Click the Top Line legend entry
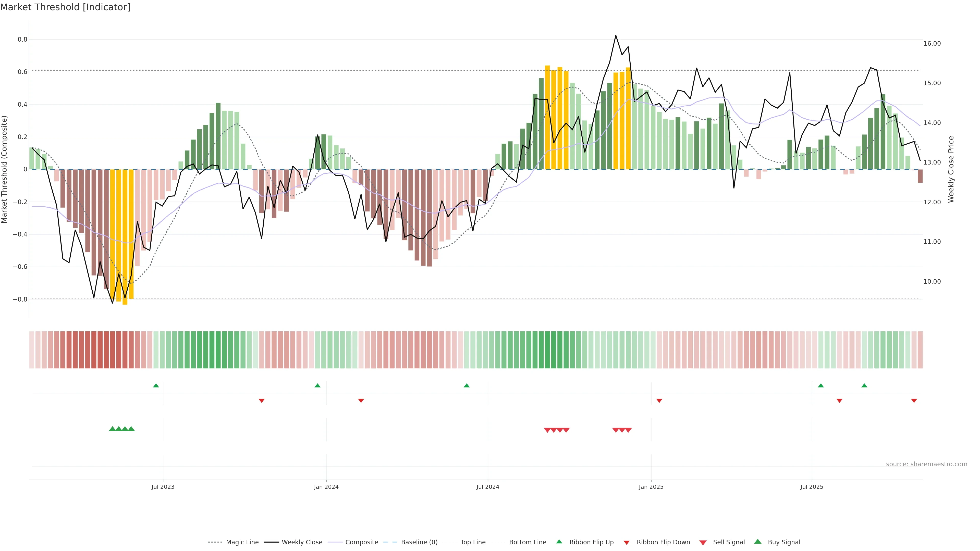Image resolution: width=980 pixels, height=551 pixels. (x=473, y=542)
